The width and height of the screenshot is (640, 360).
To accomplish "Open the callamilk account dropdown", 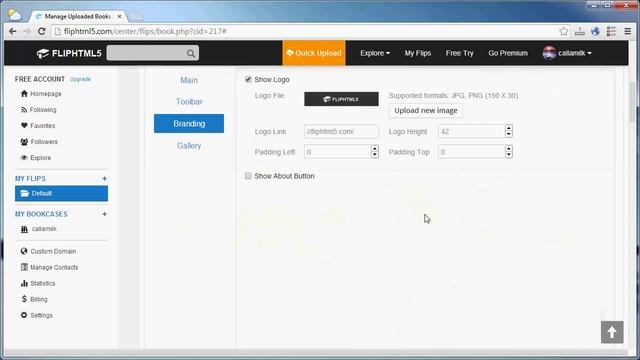I will [575, 53].
